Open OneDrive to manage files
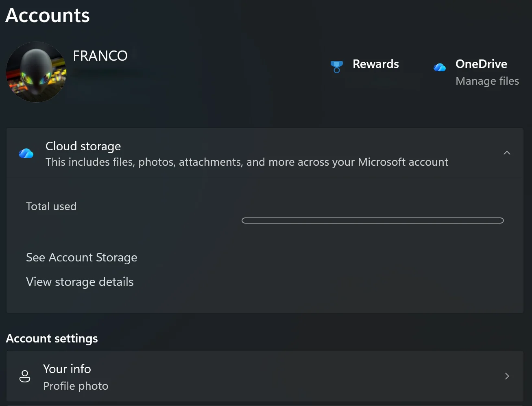Image resolution: width=532 pixels, height=406 pixels. tap(481, 64)
